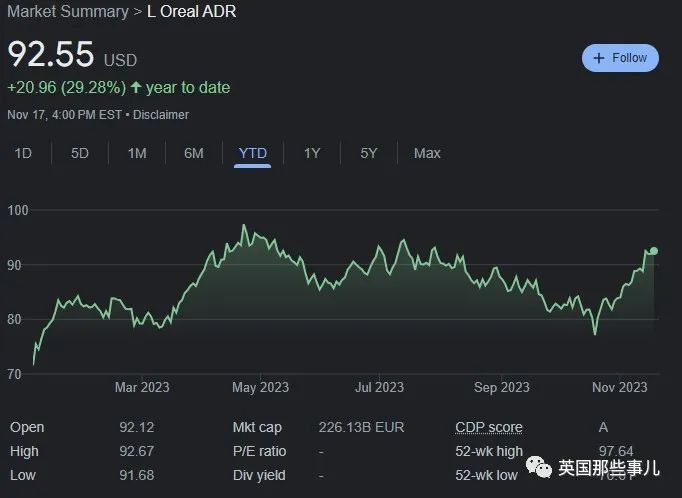Click the Low value 91.68
This screenshot has height=498, width=682.
click(x=137, y=475)
